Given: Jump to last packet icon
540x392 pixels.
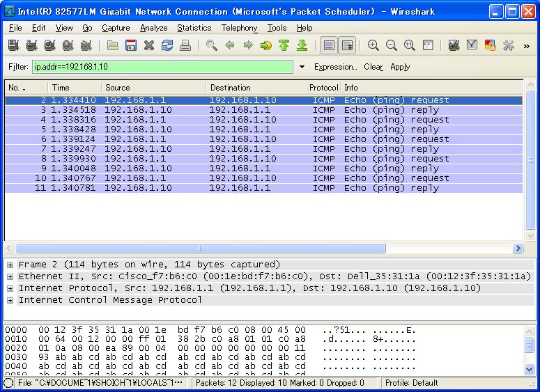Looking at the screenshot, I should click(302, 45).
